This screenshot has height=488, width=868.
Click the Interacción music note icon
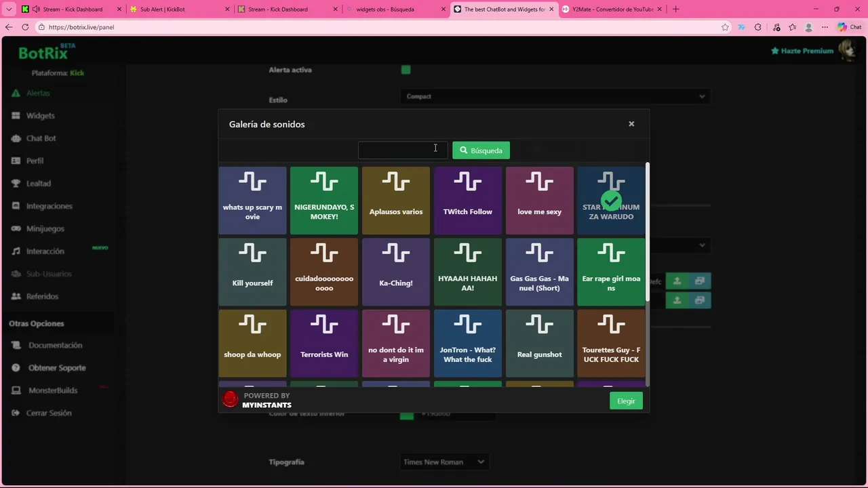coord(16,251)
